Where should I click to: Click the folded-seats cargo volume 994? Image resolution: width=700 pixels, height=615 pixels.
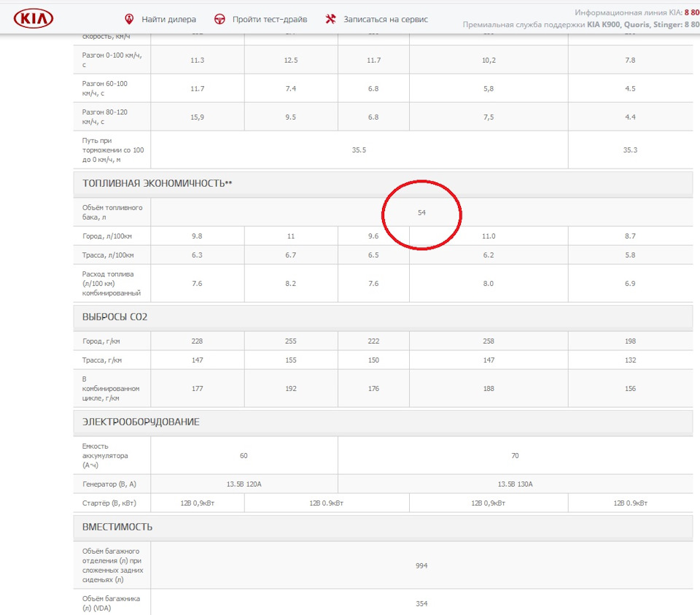point(421,566)
